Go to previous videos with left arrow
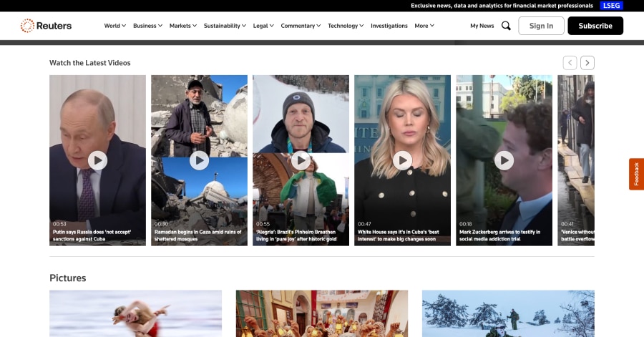Viewport: 644px width, 337px height. [570, 63]
